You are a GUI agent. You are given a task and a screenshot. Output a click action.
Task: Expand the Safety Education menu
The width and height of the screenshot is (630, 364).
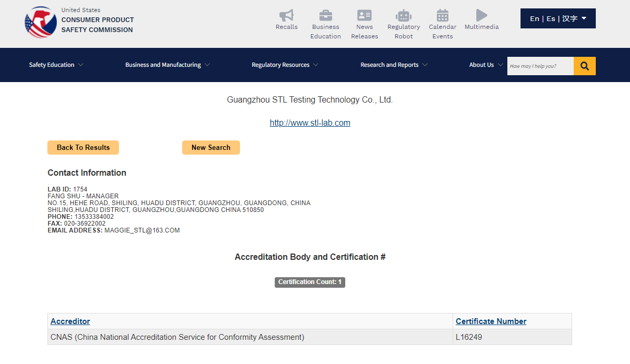point(56,65)
